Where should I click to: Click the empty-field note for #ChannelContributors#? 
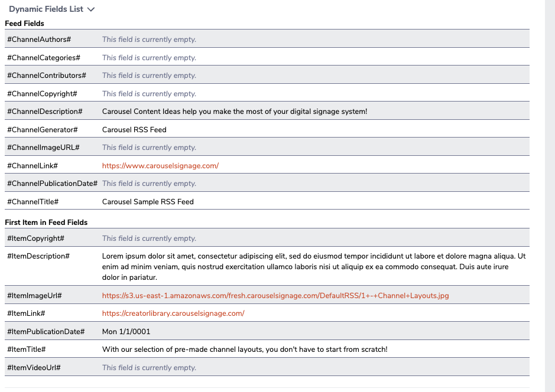click(x=149, y=76)
